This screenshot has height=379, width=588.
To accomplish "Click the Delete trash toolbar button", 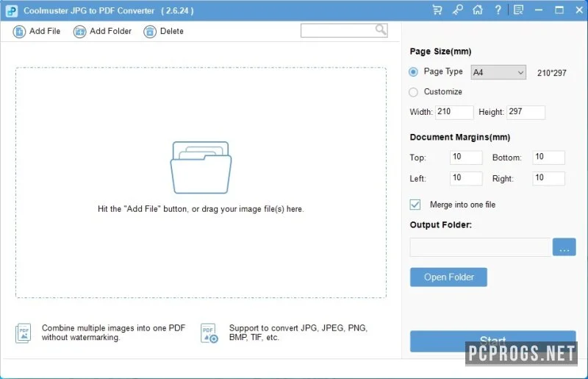I will click(x=163, y=31).
